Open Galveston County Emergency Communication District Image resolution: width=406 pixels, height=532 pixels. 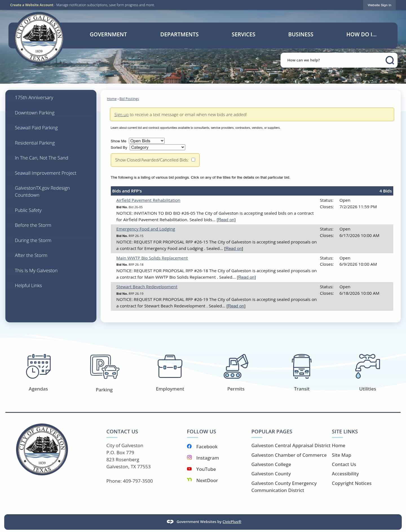click(x=284, y=487)
